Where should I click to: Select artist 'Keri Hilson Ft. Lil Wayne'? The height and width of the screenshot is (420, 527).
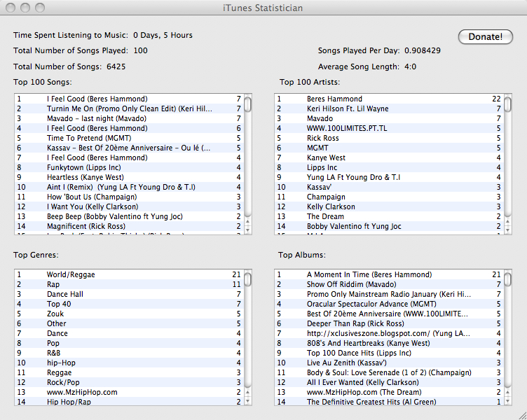point(390,108)
